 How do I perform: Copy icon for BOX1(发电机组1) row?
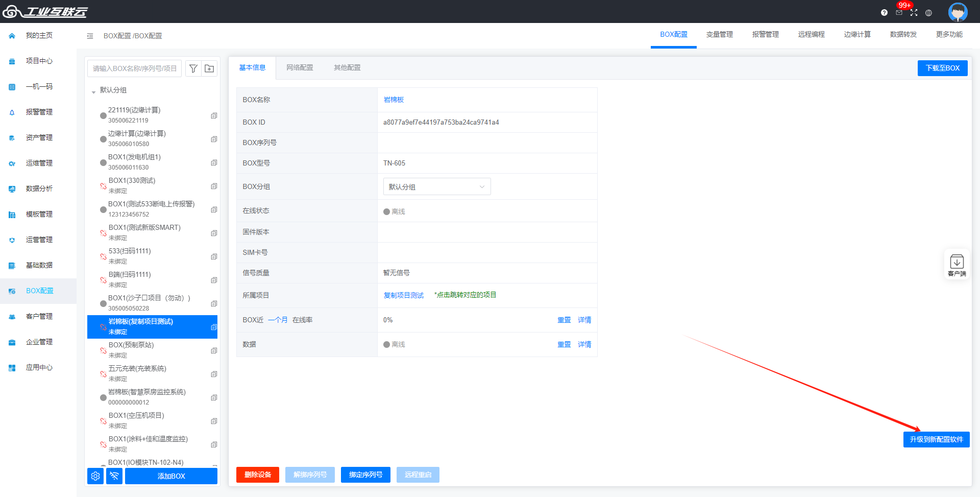pos(214,163)
